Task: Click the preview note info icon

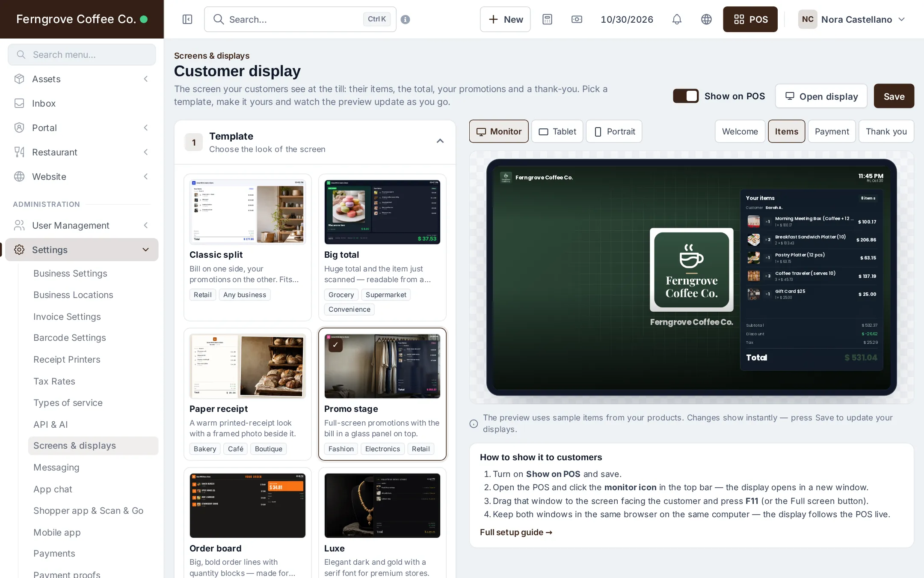Action: point(474,423)
